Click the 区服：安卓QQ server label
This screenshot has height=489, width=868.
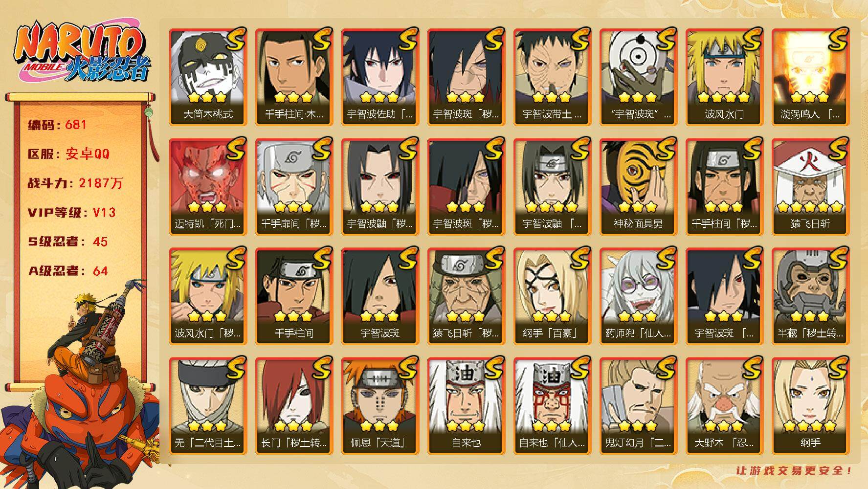69,154
